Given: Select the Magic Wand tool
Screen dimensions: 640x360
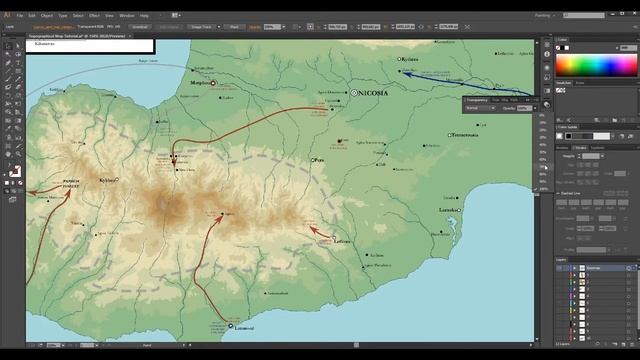Looking at the screenshot, I should coord(8,54).
